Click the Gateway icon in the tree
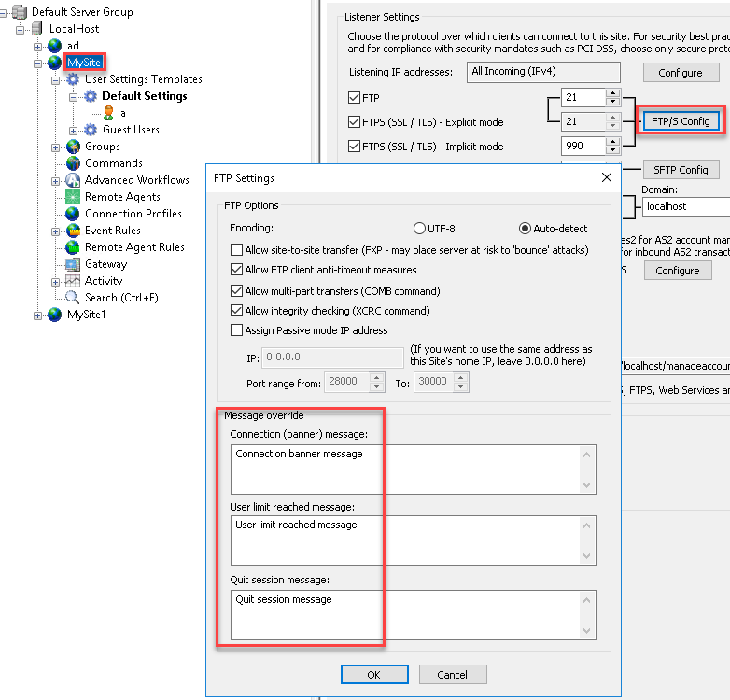This screenshot has height=700, width=730. 73,264
